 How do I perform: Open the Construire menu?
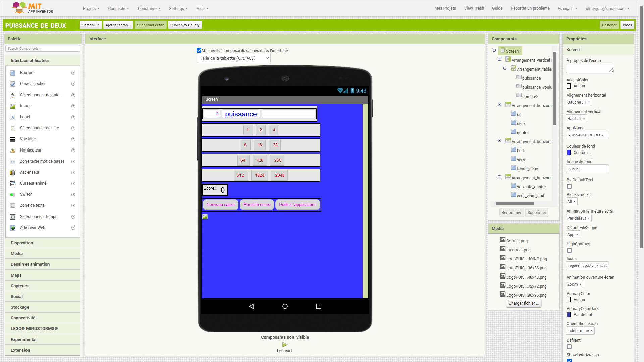[149, 8]
